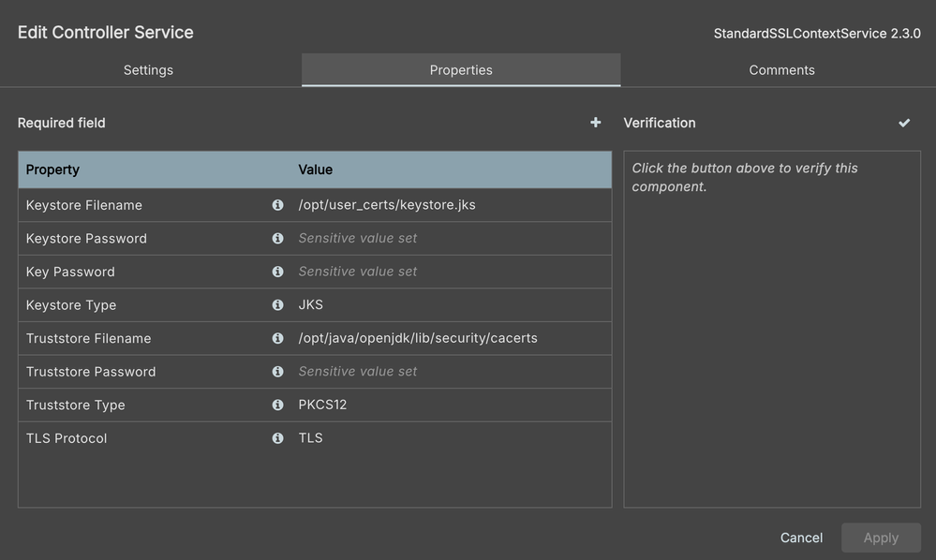Image resolution: width=936 pixels, height=560 pixels.
Task: Edit the /opt/user_certs/keystore.jks value
Action: [x=387, y=204]
